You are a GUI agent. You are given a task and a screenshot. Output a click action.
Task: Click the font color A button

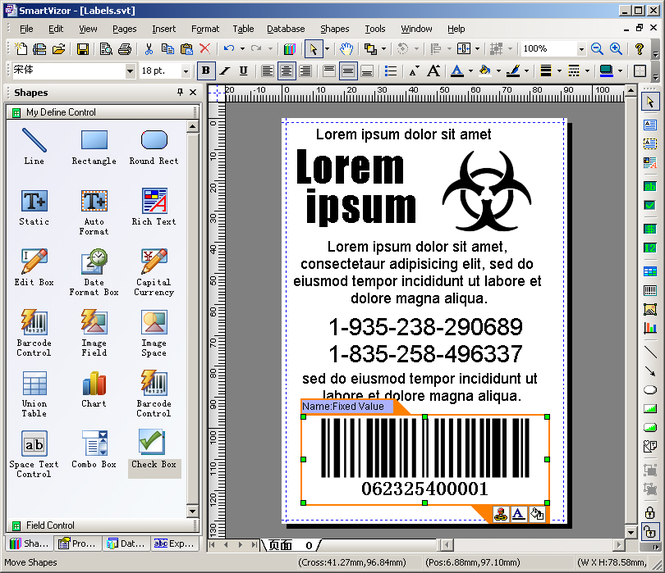pos(457,70)
